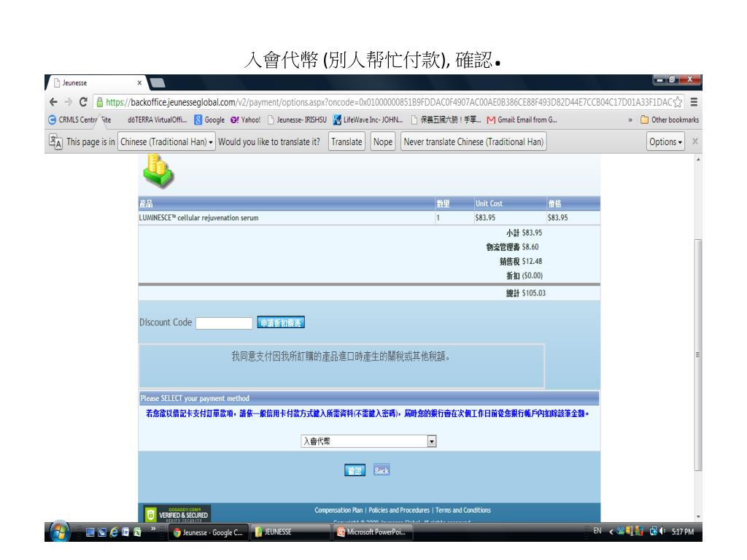
Task: Open the Compensation Plan link
Action: (338, 510)
